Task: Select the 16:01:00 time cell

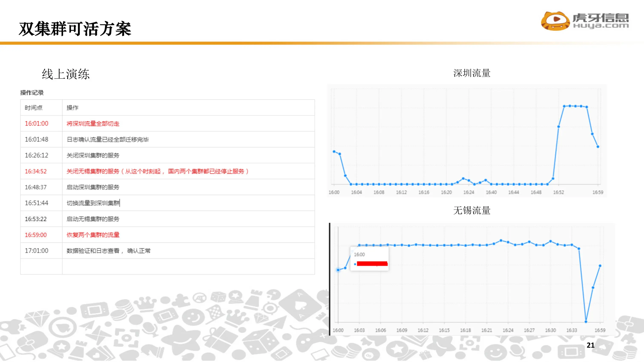Action: (36, 123)
